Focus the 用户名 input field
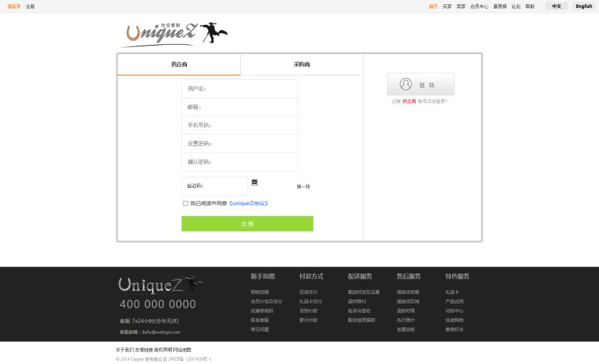Screen dimensions: 599x364 (x=240, y=88)
